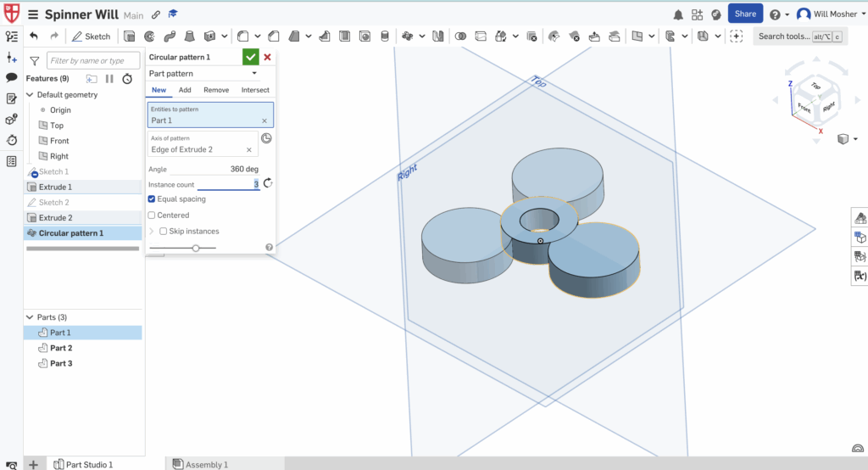868x470 pixels.
Task: Click the undo arrow icon
Action: pos(34,36)
